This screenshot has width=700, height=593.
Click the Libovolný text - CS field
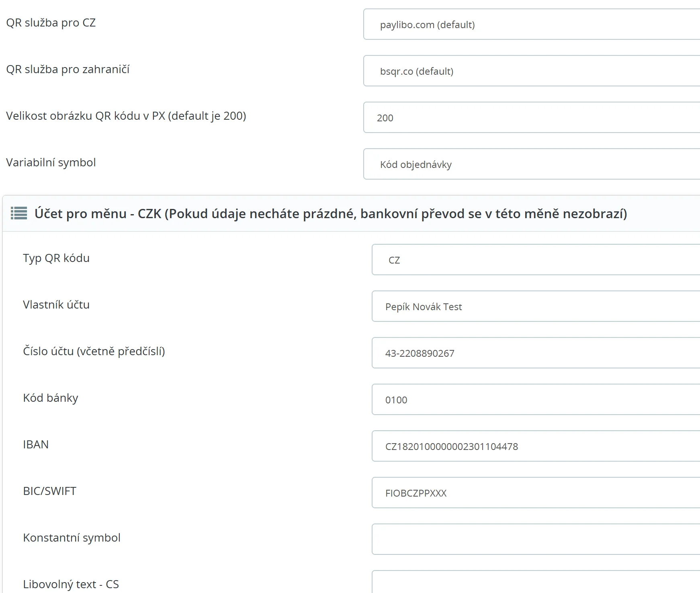point(535,583)
